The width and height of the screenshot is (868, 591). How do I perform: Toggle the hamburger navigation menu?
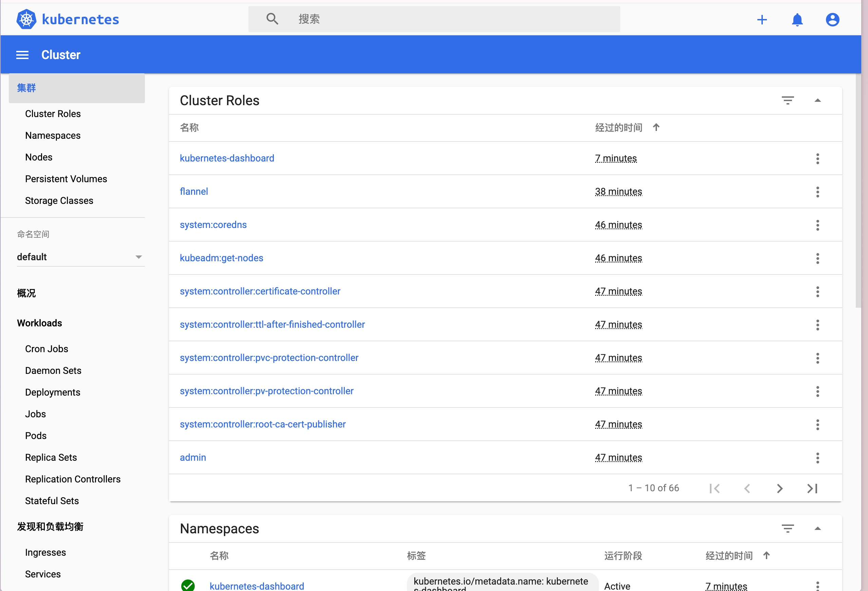(22, 55)
